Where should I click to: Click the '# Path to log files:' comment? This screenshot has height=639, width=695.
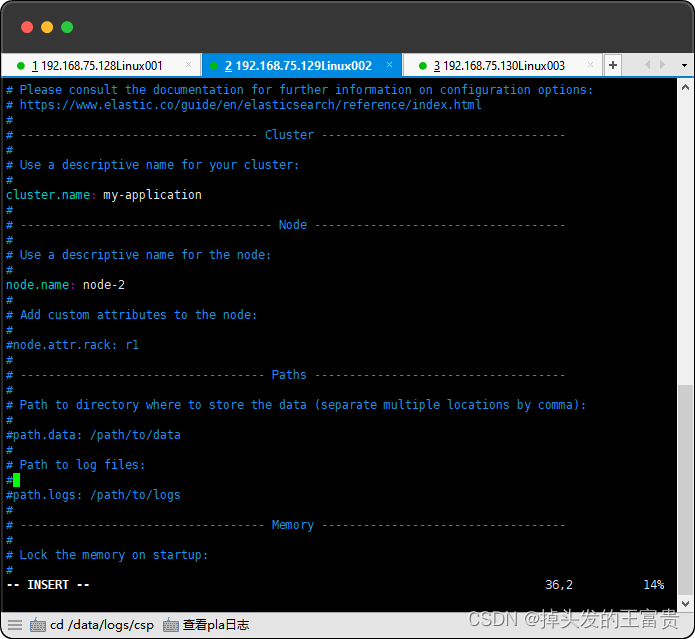tap(75, 465)
